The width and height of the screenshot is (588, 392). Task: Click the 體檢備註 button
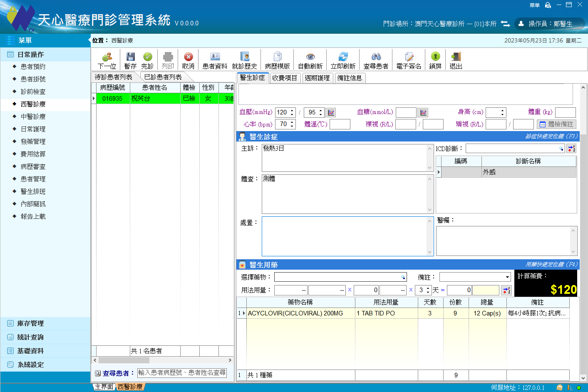(556, 124)
